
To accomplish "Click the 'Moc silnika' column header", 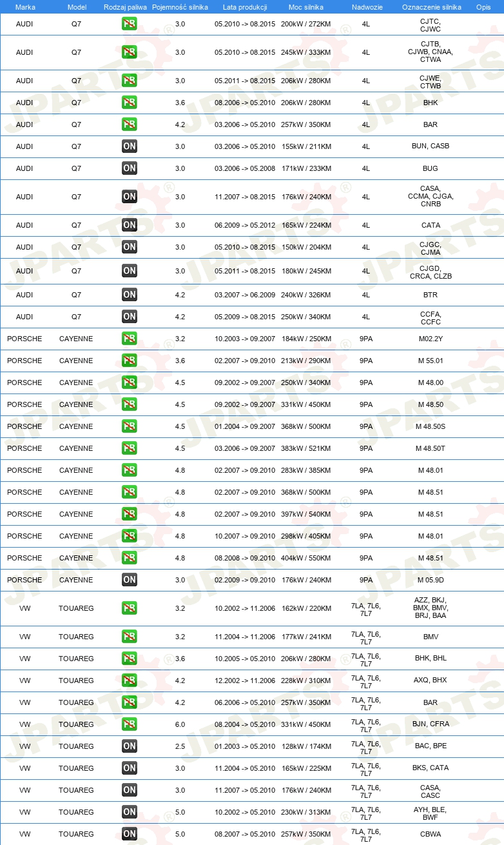I will point(306,6).
